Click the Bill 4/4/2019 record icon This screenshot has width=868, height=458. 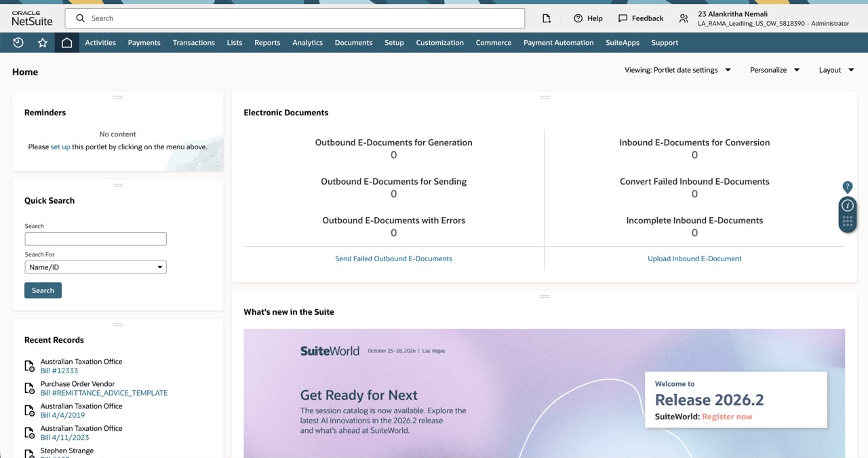tap(29, 411)
